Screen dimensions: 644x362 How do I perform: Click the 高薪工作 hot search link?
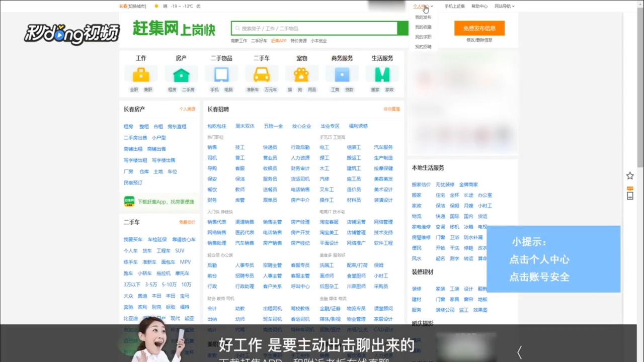pos(239,41)
